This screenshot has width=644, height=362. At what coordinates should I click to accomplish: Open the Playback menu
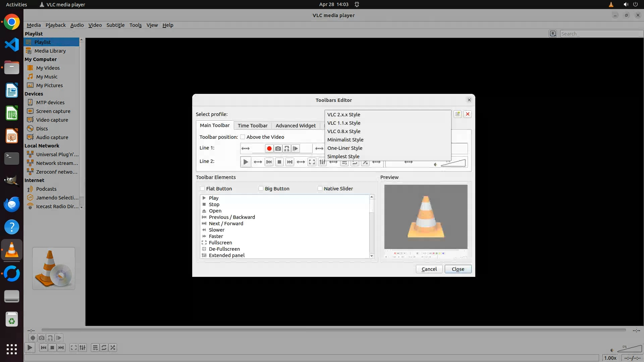point(55,25)
